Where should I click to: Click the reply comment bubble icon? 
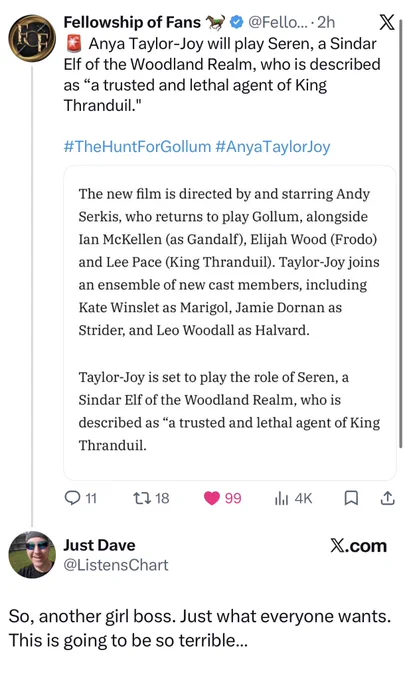coord(72,497)
